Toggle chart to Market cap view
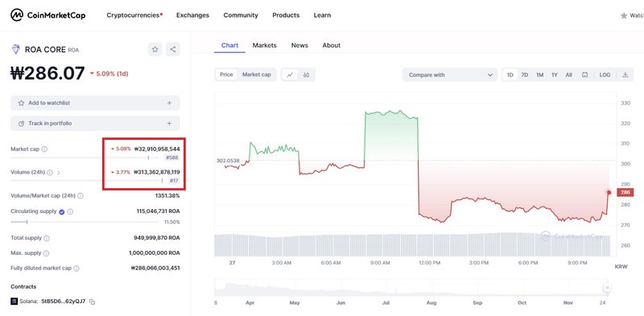Screen dimensions: 644x316 pos(256,75)
